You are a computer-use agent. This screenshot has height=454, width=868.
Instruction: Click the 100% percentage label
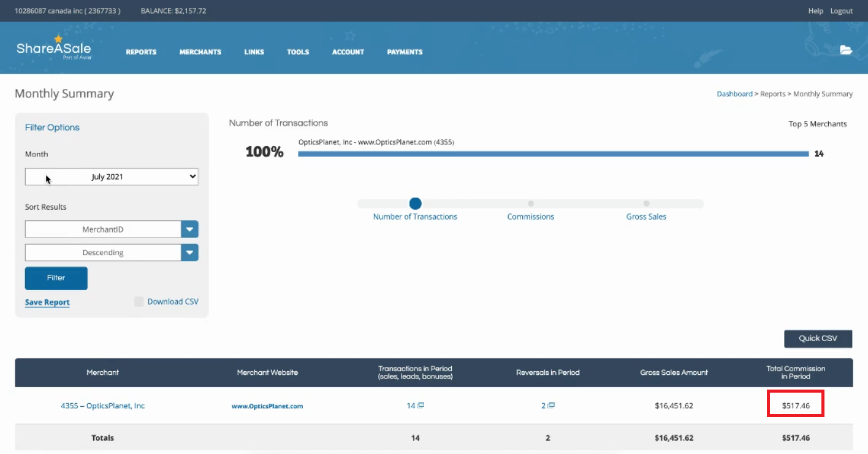point(264,152)
